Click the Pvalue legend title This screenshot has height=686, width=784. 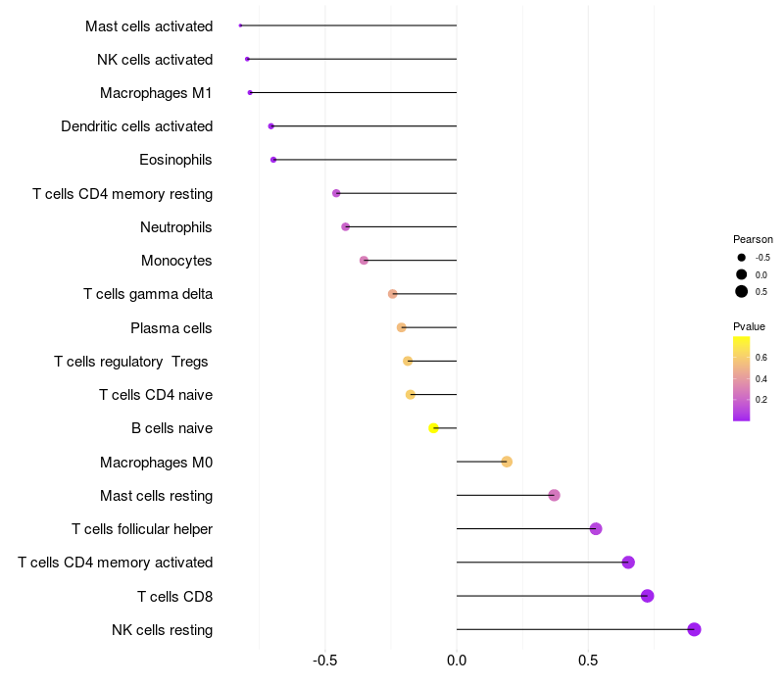tap(749, 326)
